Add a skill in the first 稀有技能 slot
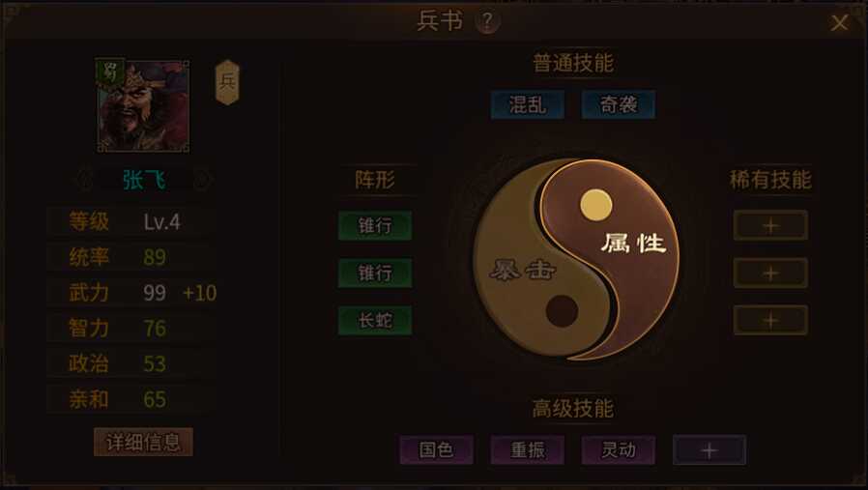The image size is (868, 490). coord(770,225)
